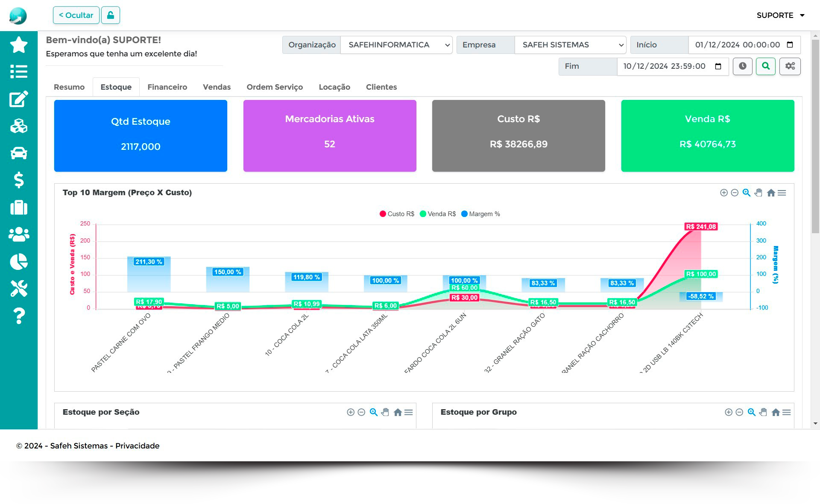The height and width of the screenshot is (504, 820).
Task: Switch to the Ordem Serviço tab
Action: (275, 87)
